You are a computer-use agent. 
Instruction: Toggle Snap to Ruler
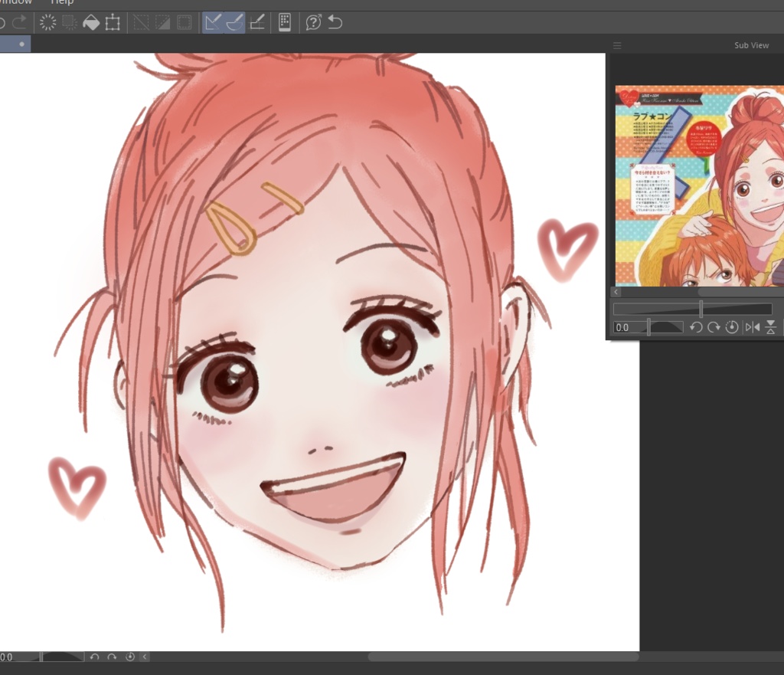pos(213,22)
